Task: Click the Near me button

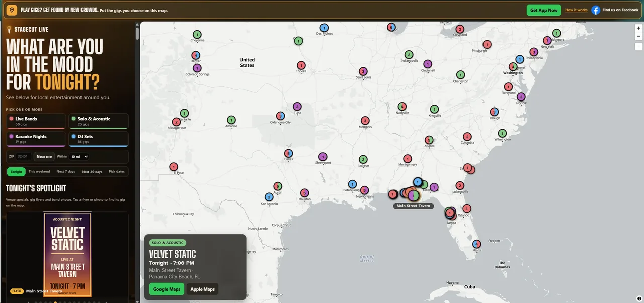Action: coord(44,157)
